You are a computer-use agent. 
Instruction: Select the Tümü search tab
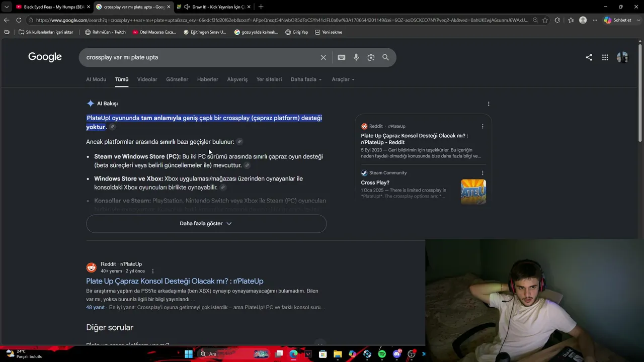(x=122, y=79)
